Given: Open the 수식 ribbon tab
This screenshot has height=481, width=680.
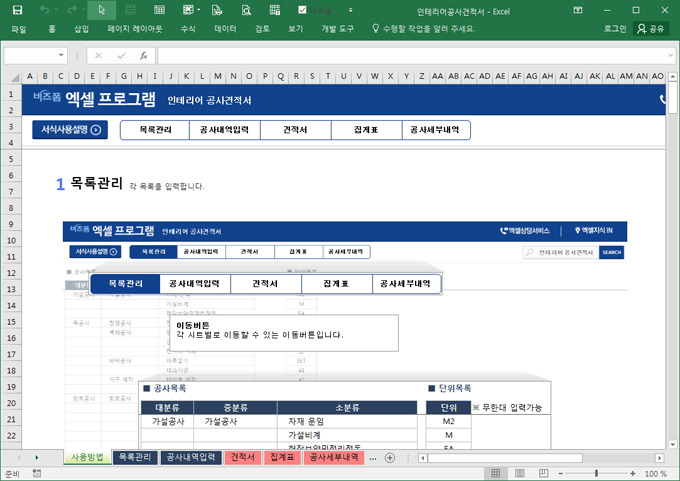Looking at the screenshot, I should pyautogui.click(x=188, y=29).
